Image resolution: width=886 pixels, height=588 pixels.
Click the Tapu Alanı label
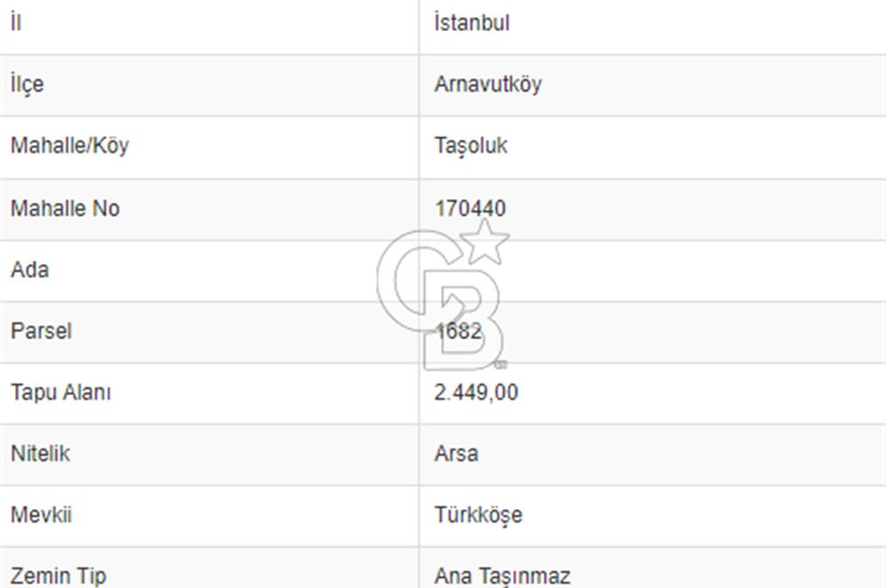click(x=60, y=391)
